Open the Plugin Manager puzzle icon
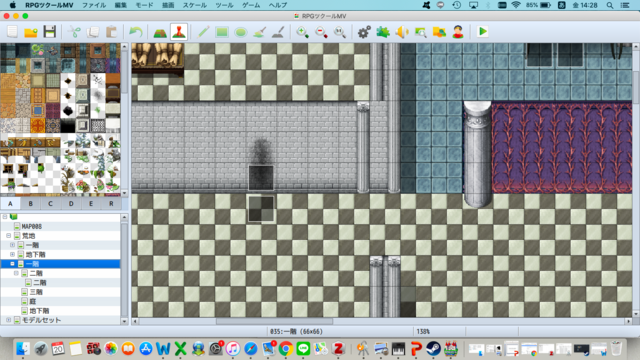The image size is (640, 360). (x=383, y=32)
